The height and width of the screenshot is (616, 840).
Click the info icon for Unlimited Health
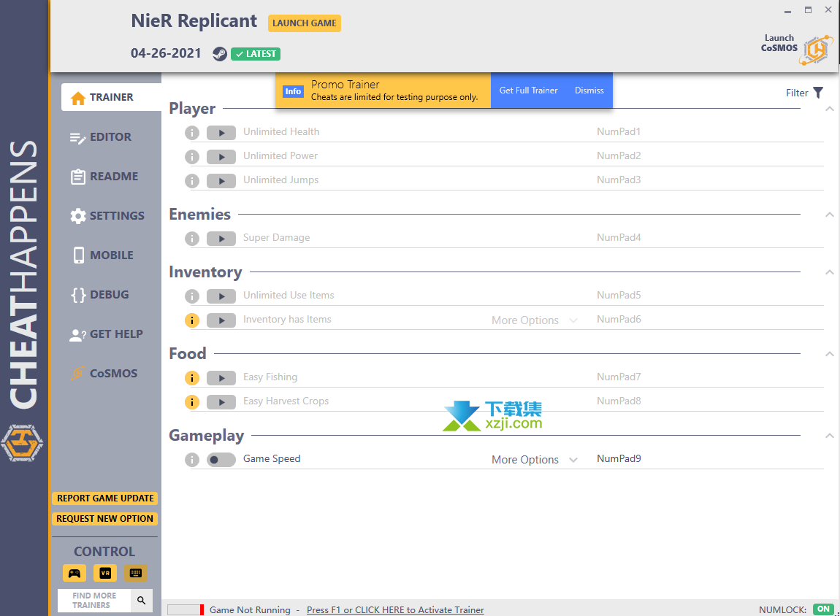192,133
